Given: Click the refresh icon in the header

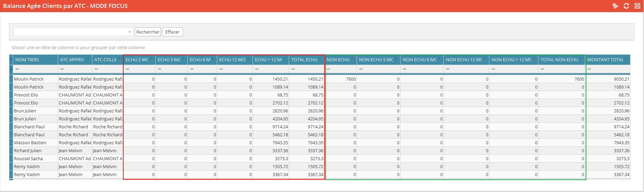Looking at the screenshot, I should coord(626,6).
